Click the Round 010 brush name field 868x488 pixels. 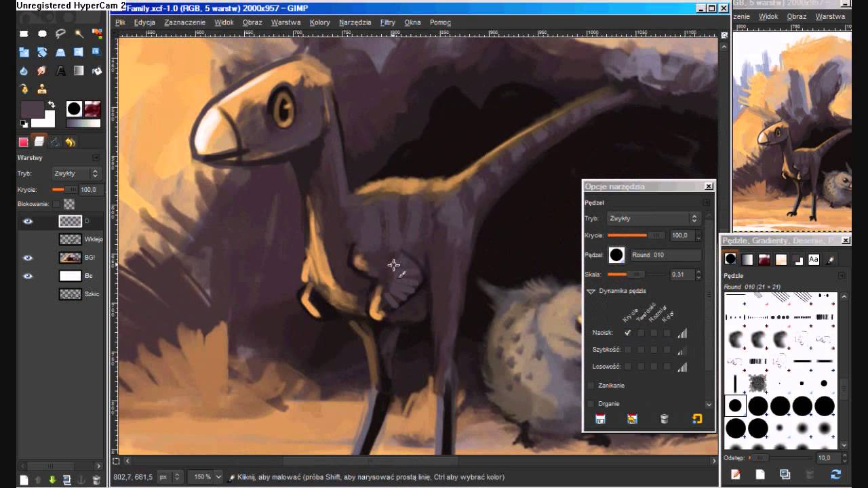(x=666, y=255)
